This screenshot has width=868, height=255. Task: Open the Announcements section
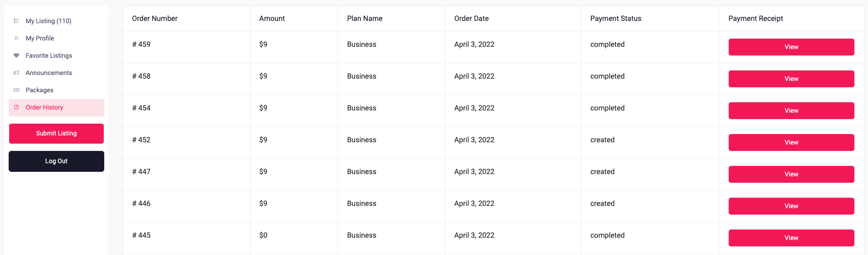49,73
